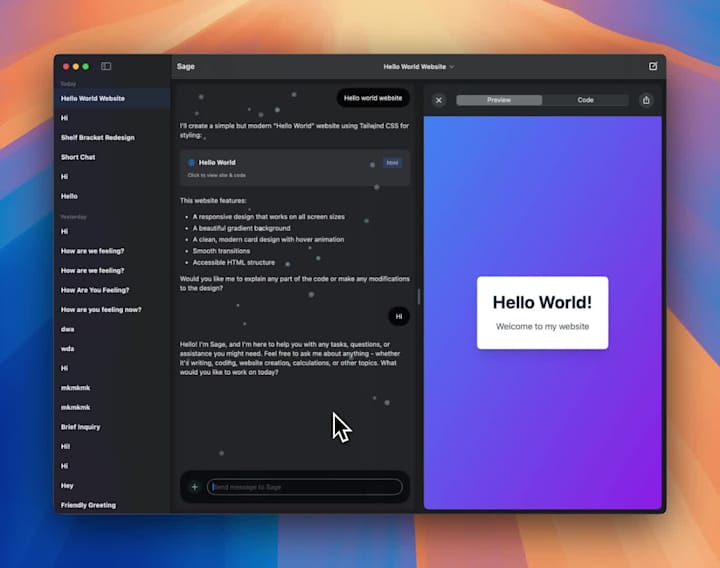Click the responsive design bullet point
The height and width of the screenshot is (568, 720).
[269, 217]
